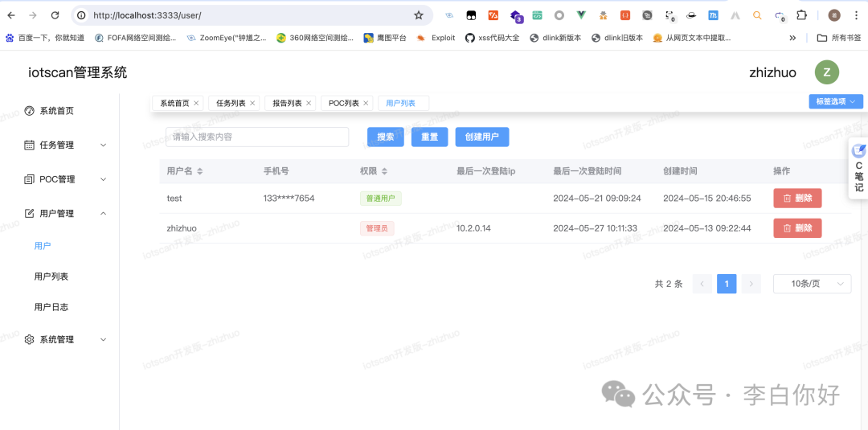Click the 系统管理 gear icon
The width and height of the screenshot is (868, 430).
[30, 340]
